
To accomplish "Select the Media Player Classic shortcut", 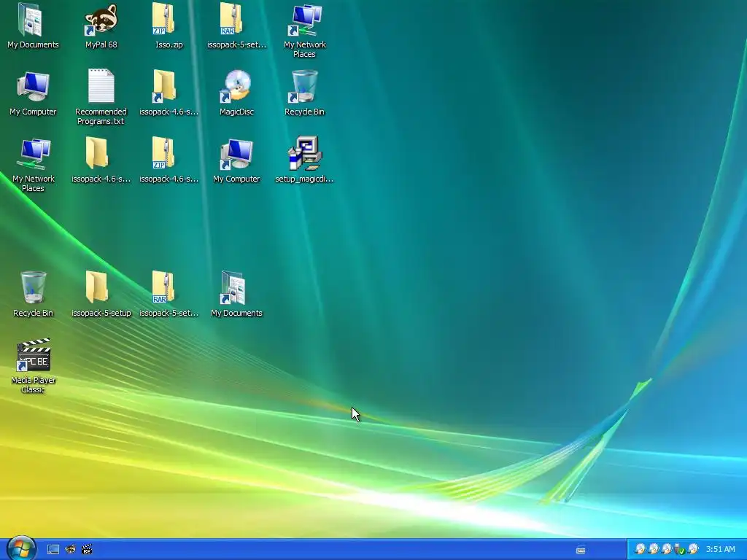I will tap(34, 366).
